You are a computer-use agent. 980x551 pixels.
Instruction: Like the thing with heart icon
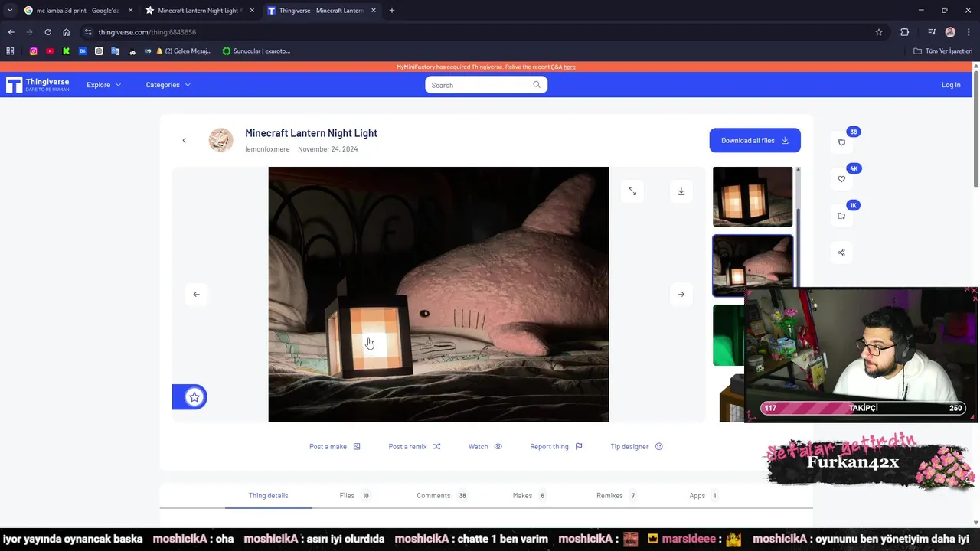tap(841, 179)
